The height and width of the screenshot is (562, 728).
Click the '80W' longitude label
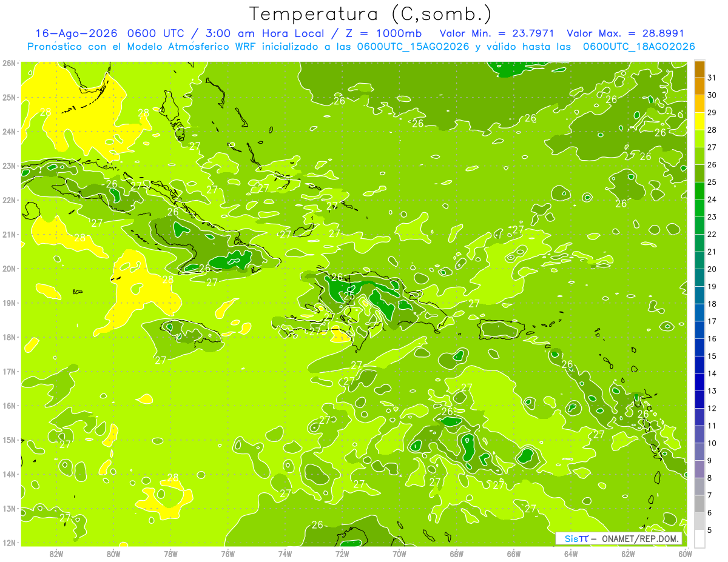(113, 554)
